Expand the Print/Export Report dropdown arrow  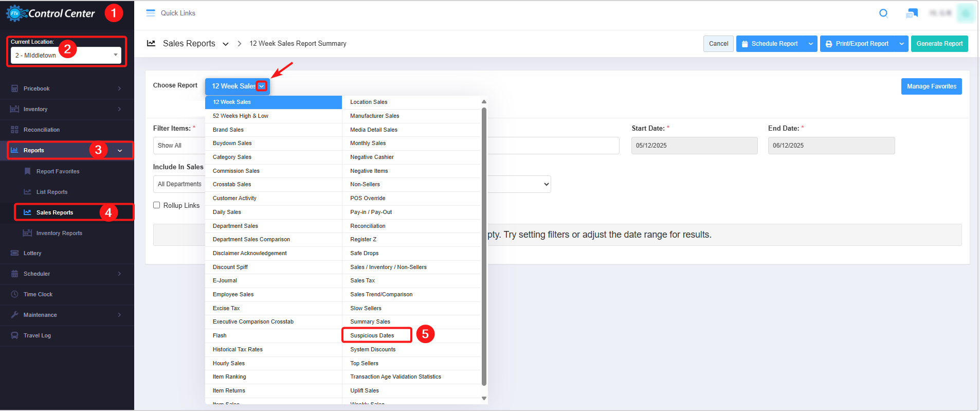click(901, 44)
